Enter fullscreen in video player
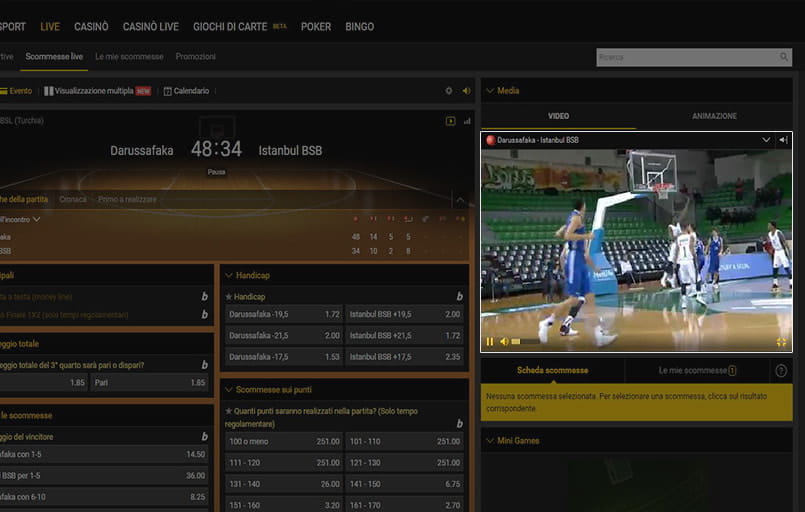 (781, 342)
